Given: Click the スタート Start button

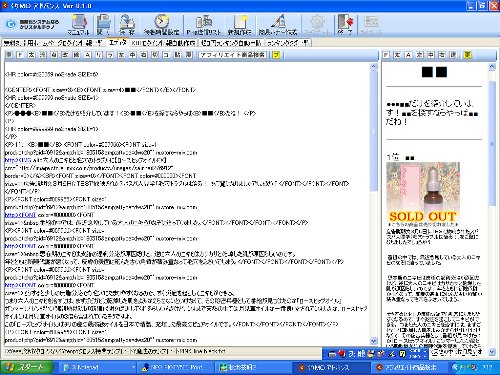Looking at the screenshot, I should point(26,367).
